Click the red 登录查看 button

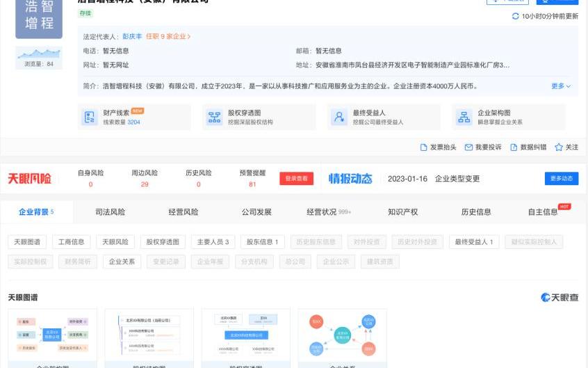[x=296, y=178]
